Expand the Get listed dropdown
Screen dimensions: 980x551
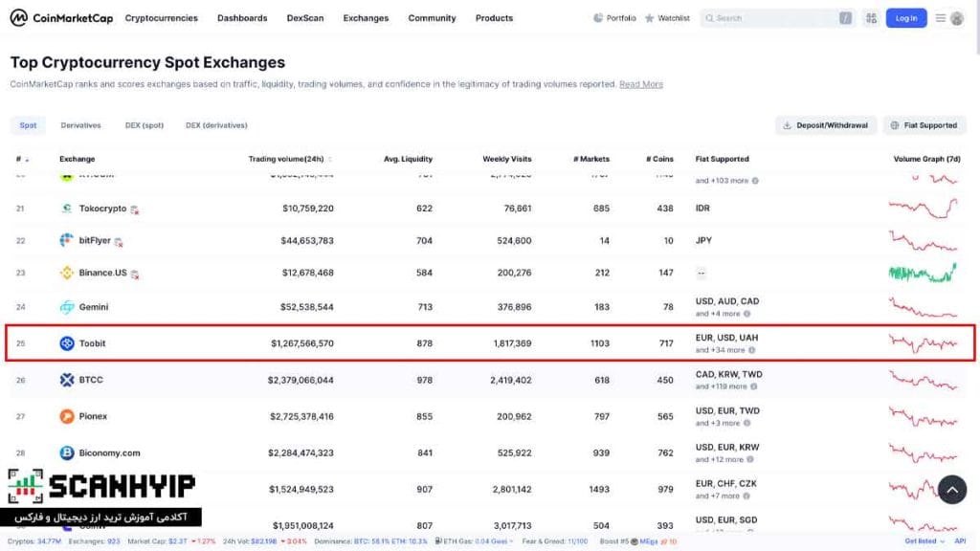click(x=924, y=541)
